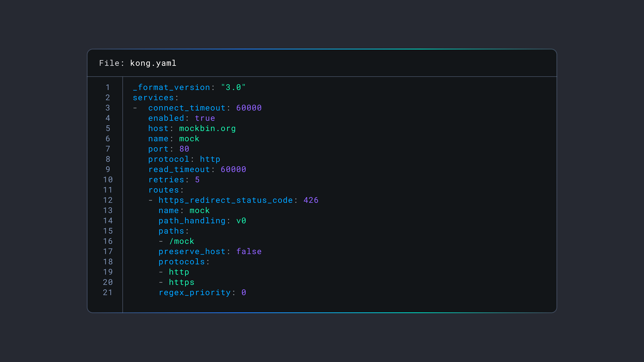Image resolution: width=644 pixels, height=362 pixels.
Task: Click the kong.yaml filename in header
Action: coord(153,63)
